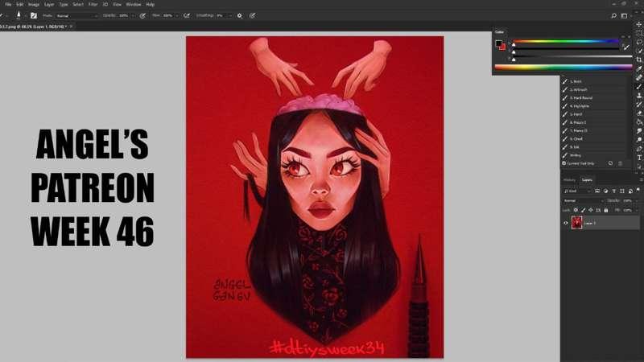Open brush blend Mode dropdown
Image resolution: width=644 pixels, height=362 pixels.
pos(76,15)
